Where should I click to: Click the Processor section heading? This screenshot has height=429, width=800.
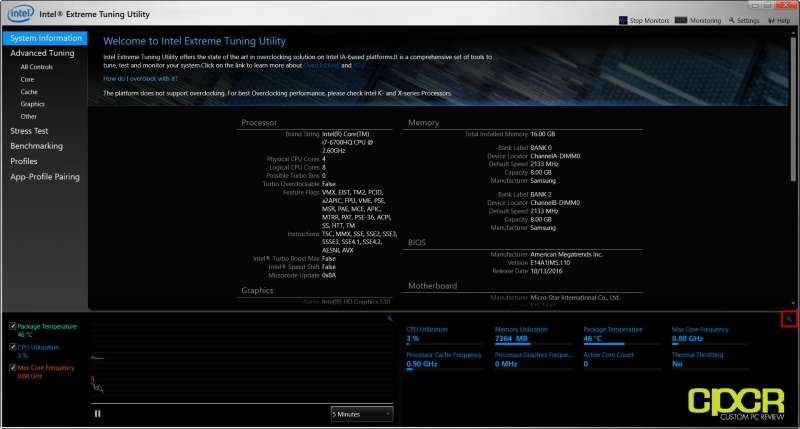(259, 123)
